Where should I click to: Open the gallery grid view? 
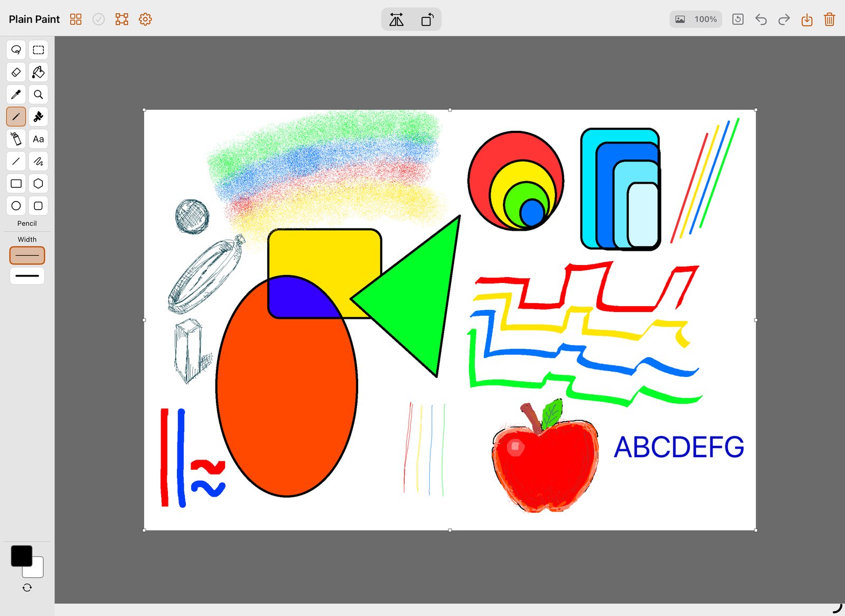pyautogui.click(x=76, y=19)
